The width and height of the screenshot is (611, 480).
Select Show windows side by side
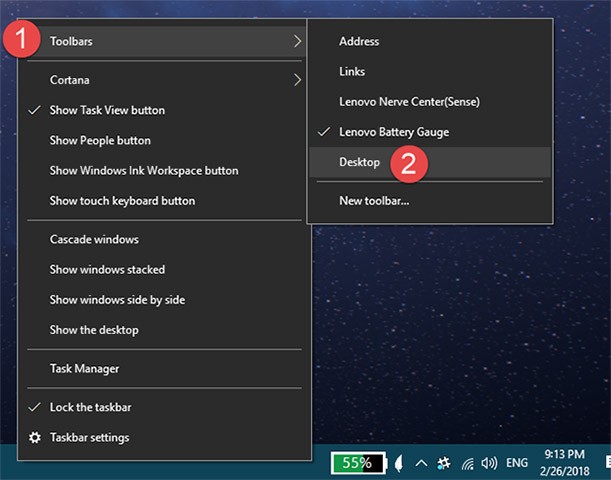[117, 299]
